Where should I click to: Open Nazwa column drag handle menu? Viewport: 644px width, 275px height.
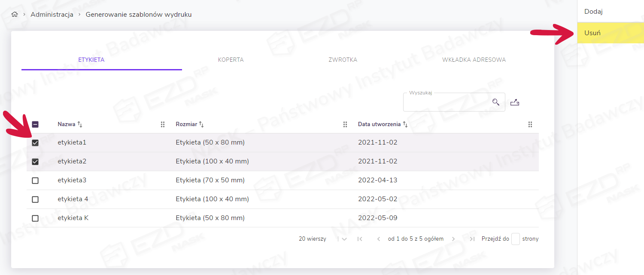163,124
